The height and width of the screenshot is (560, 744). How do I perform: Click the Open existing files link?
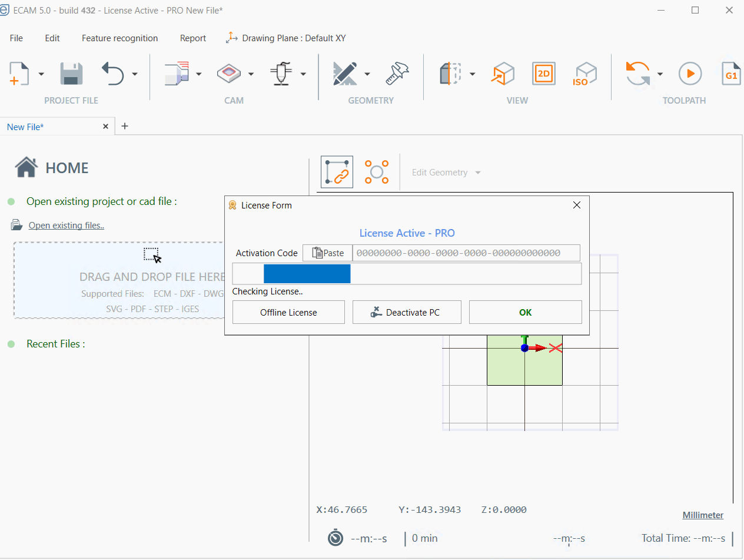click(66, 226)
